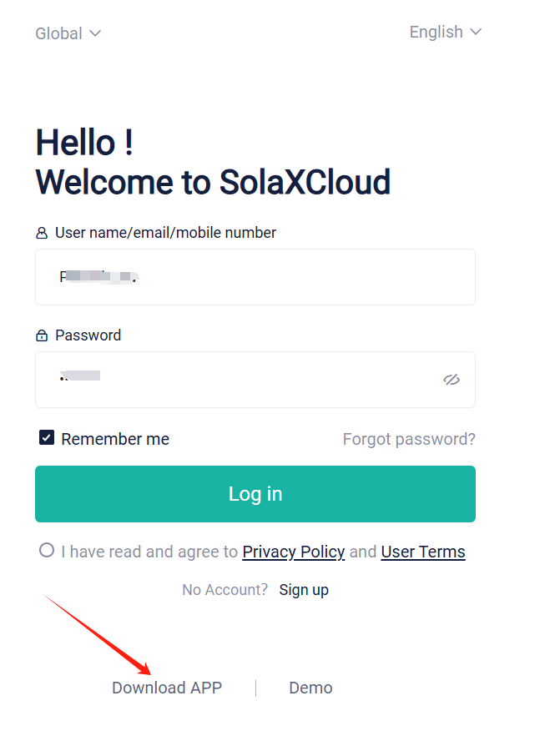Click the Log in button
This screenshot has width=560, height=731.
click(255, 494)
